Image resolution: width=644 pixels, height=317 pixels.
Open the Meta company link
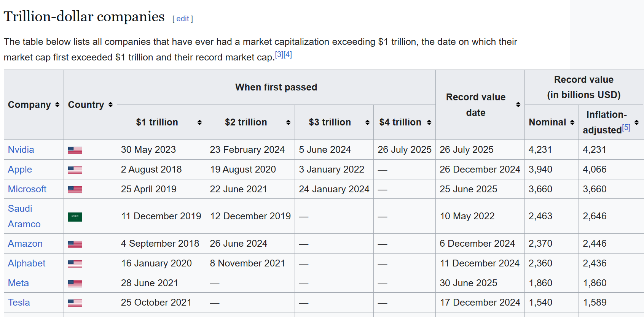point(18,283)
